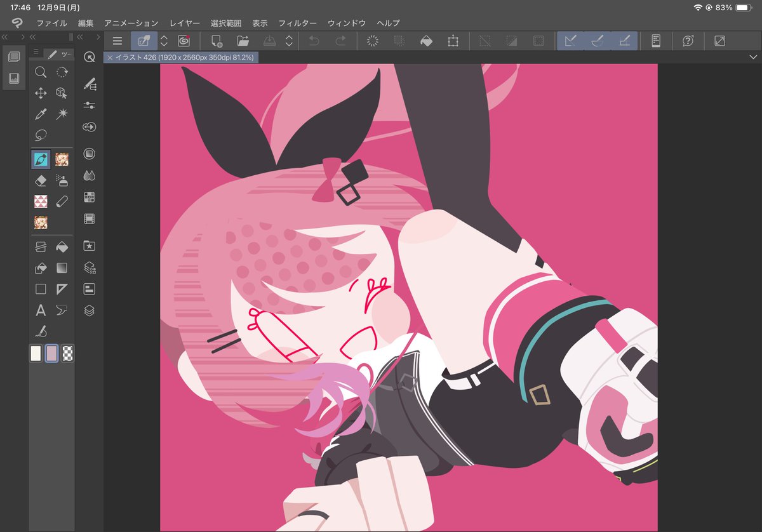762x532 pixels.
Task: Open canvas tab list chevron at right
Action: (x=753, y=57)
